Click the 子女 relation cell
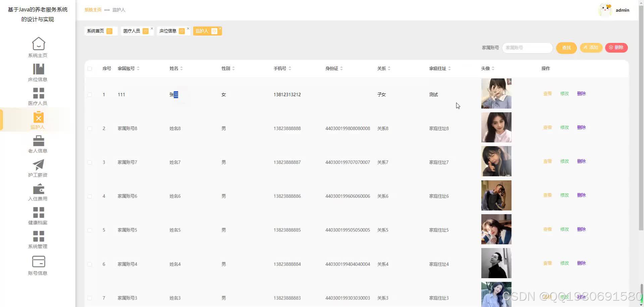This screenshot has width=644, height=307. [x=382, y=95]
